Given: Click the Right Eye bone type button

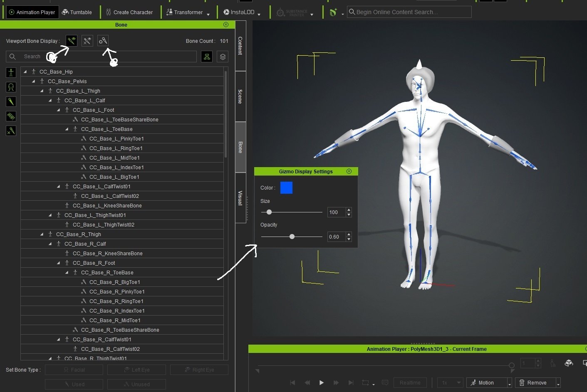Looking at the screenshot, I should [199, 370].
